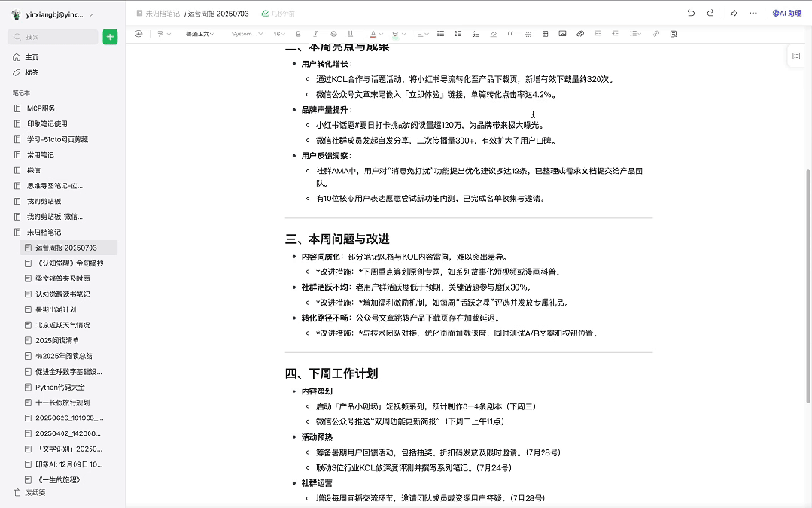Open the paragraph style dropdown 普通正文
This screenshot has height=508, width=812.
point(199,34)
